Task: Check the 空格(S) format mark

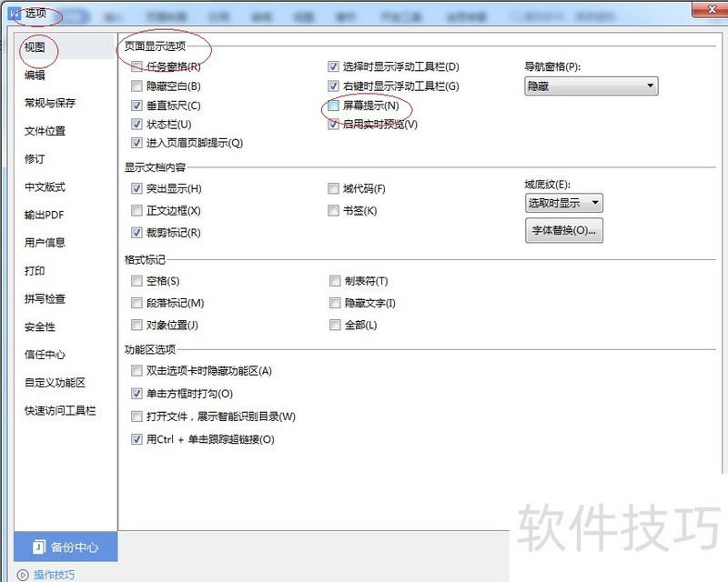Action: (136, 281)
